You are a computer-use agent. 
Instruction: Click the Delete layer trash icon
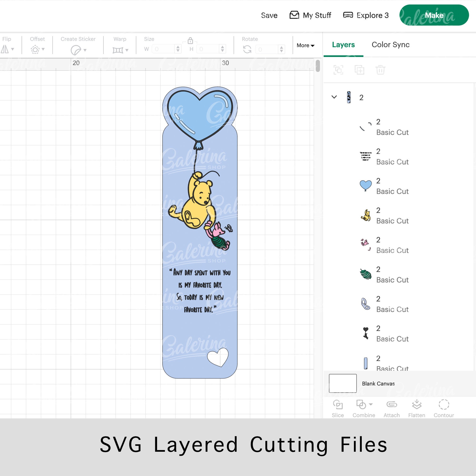pyautogui.click(x=380, y=70)
